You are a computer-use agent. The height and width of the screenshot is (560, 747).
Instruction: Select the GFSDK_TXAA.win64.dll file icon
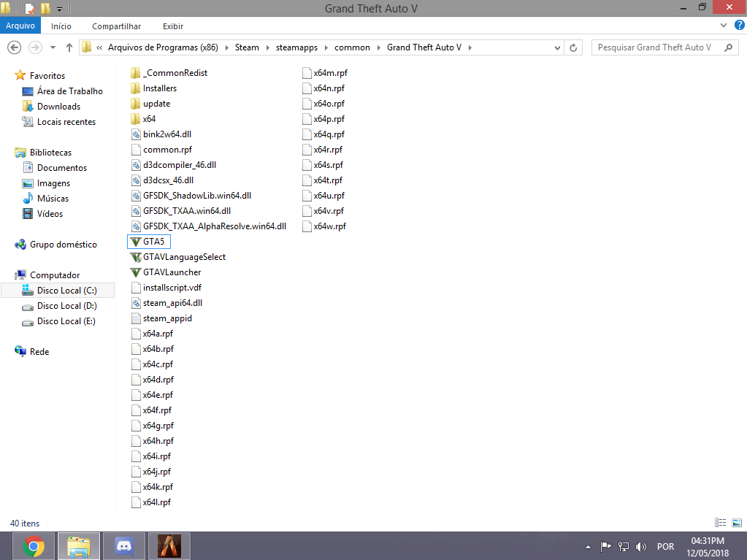(136, 211)
